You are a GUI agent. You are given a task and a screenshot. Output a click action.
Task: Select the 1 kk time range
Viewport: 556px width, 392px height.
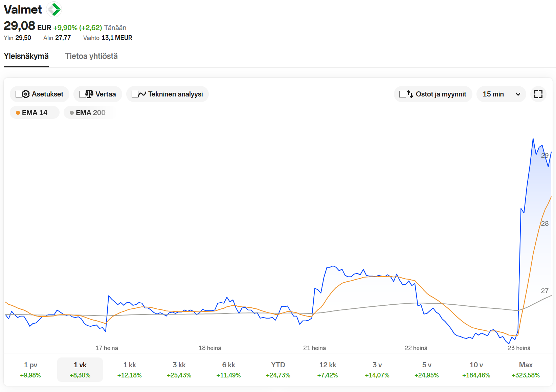pos(130,370)
